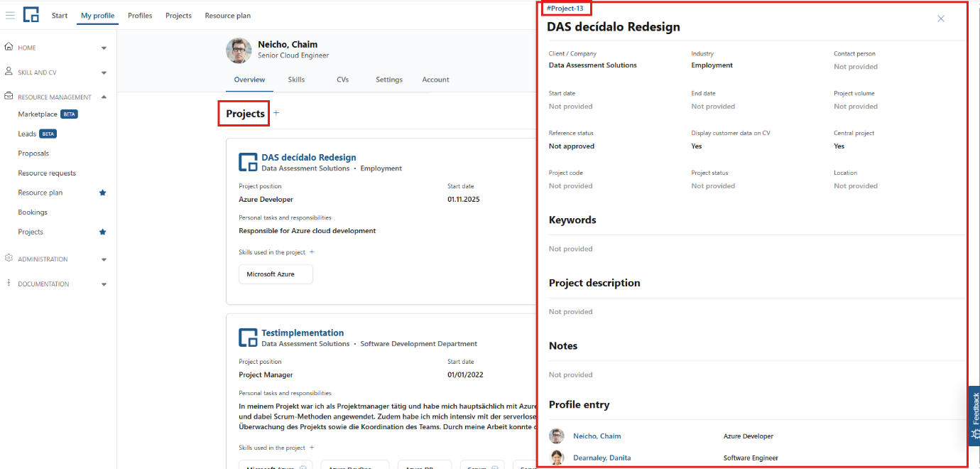This screenshot has height=469, width=980.
Task: Click the Feedback megaphone tab on right edge
Action: [x=974, y=416]
